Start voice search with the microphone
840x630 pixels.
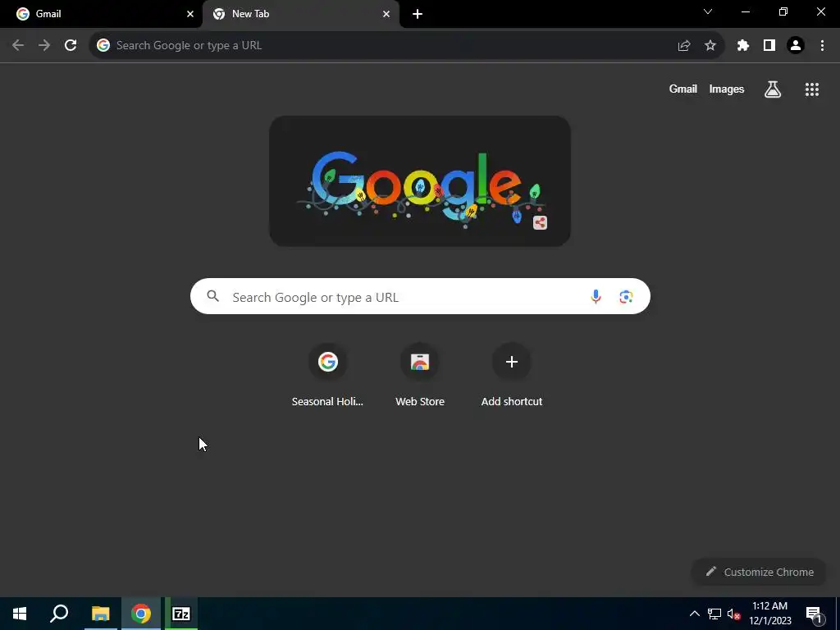(596, 296)
